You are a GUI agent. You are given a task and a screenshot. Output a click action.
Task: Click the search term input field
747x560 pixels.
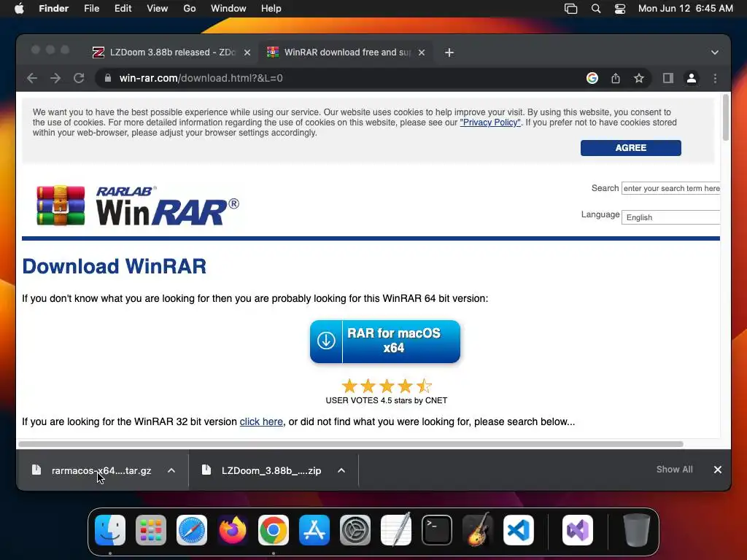tap(671, 188)
